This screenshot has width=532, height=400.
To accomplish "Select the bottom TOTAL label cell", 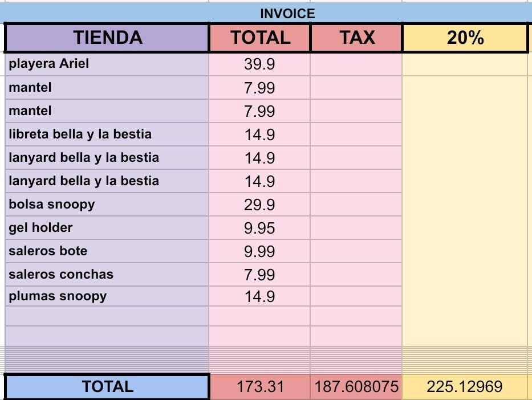I will pos(107,386).
